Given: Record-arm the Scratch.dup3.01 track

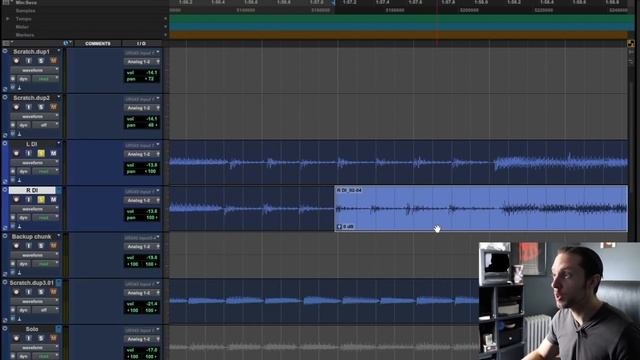Looking at the screenshot, I should click(x=16, y=292).
